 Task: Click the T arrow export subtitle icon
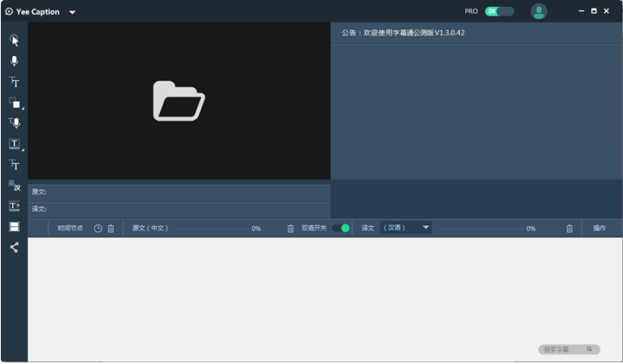[15, 206]
